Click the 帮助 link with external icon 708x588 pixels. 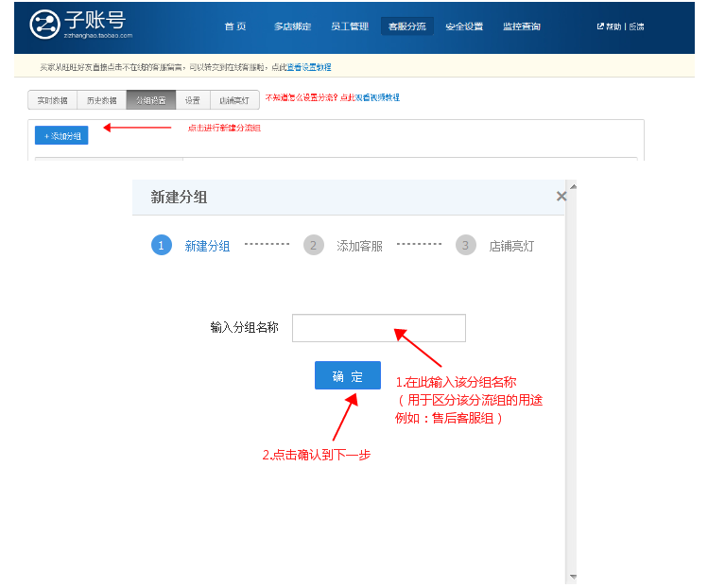[x=609, y=26]
